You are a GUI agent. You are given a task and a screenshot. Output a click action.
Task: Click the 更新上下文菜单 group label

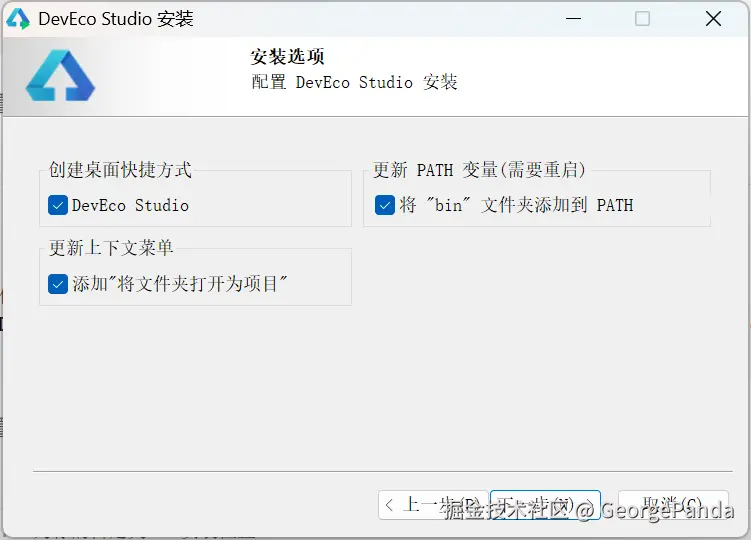click(x=111, y=248)
